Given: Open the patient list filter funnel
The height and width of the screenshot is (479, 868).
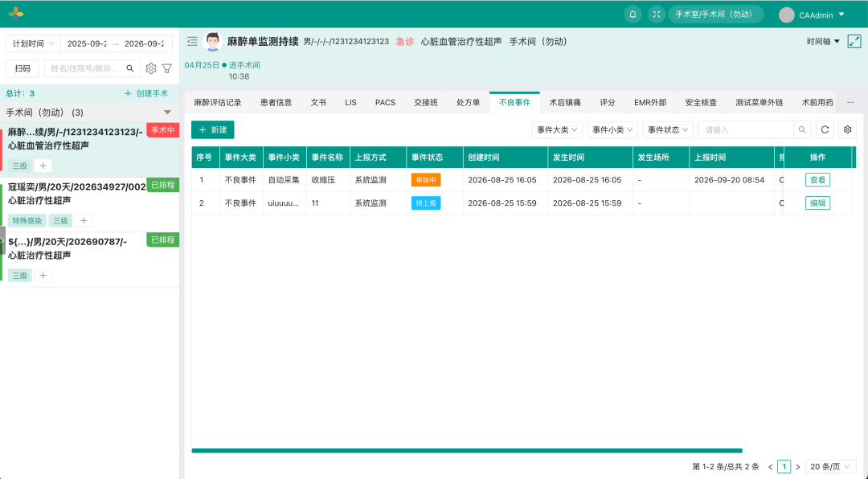Looking at the screenshot, I should pos(166,68).
